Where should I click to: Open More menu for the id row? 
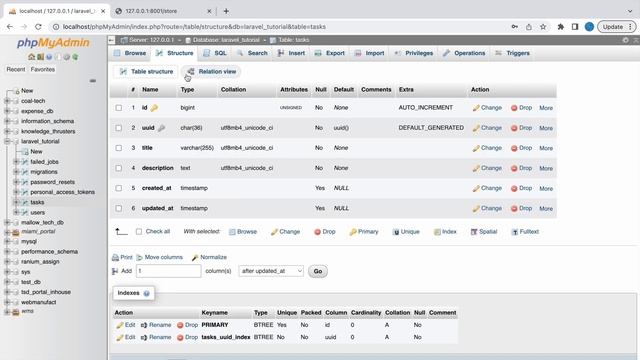click(546, 108)
